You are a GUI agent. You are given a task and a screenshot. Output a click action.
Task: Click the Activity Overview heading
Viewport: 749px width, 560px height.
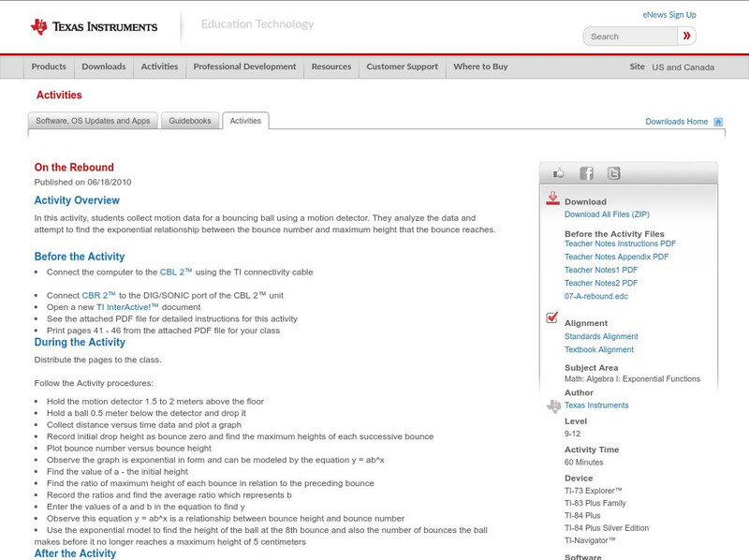tap(77, 200)
